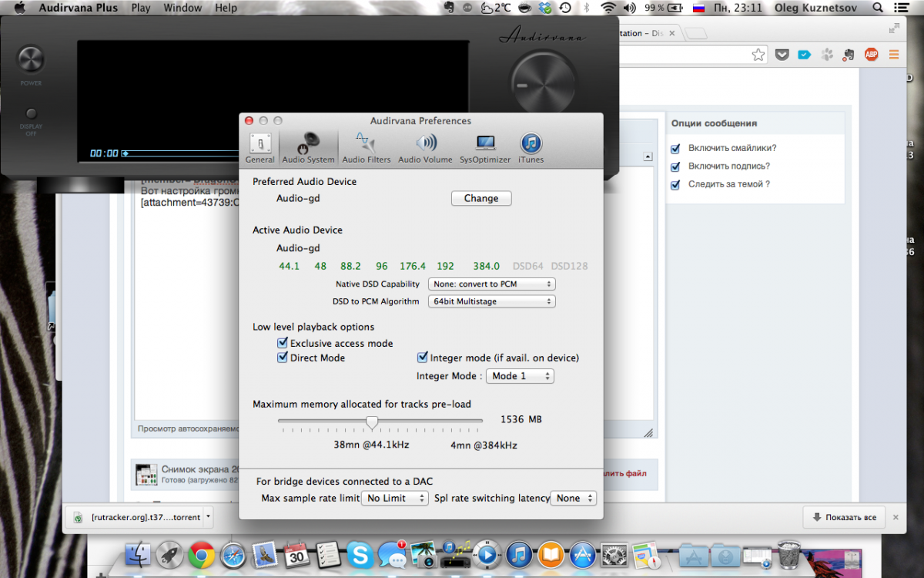
Task: Open the torrent download item arrow menu
Action: click(209, 517)
